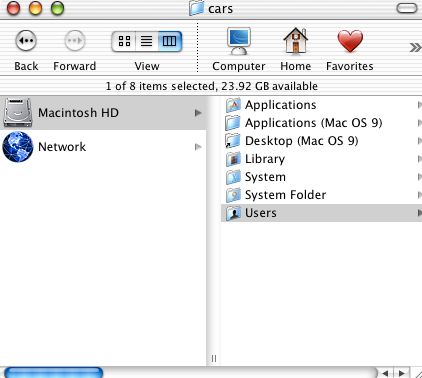Viewport: 422px width, 378px height.
Task: Select the Network globe icon
Action: pyautogui.click(x=18, y=147)
